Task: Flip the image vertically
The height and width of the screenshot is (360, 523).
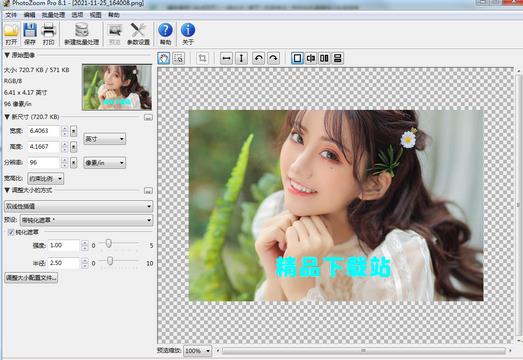Action: 241,58
